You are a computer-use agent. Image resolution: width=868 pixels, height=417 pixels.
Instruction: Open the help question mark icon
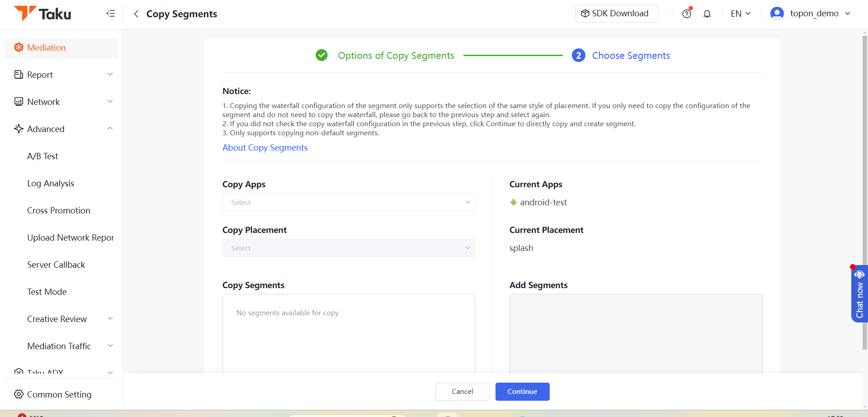687,14
